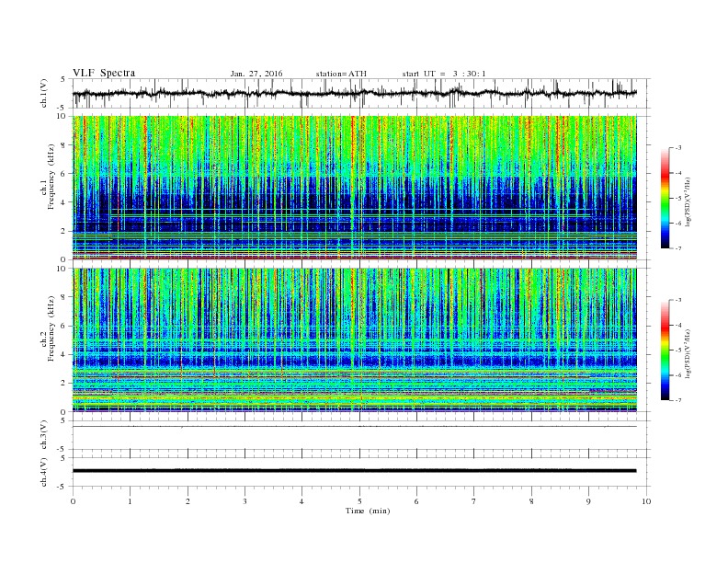This screenshot has height=563, width=728.
Task: Click the "6" kHz tick of ch.1 spectrogram
Action: click(64, 173)
